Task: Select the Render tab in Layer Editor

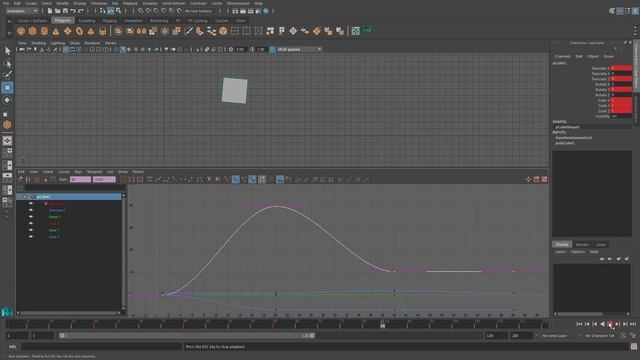Action: coord(582,244)
